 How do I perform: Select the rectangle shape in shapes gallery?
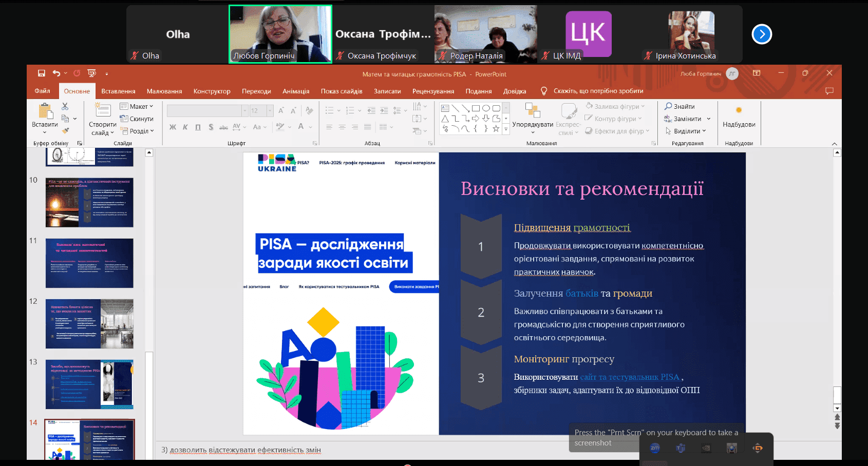476,108
